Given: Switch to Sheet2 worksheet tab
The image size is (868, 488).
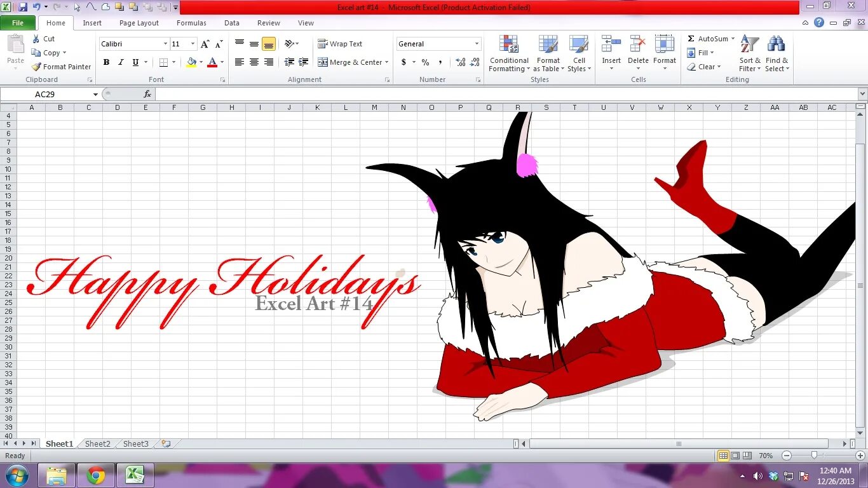Looking at the screenshot, I should 98,444.
